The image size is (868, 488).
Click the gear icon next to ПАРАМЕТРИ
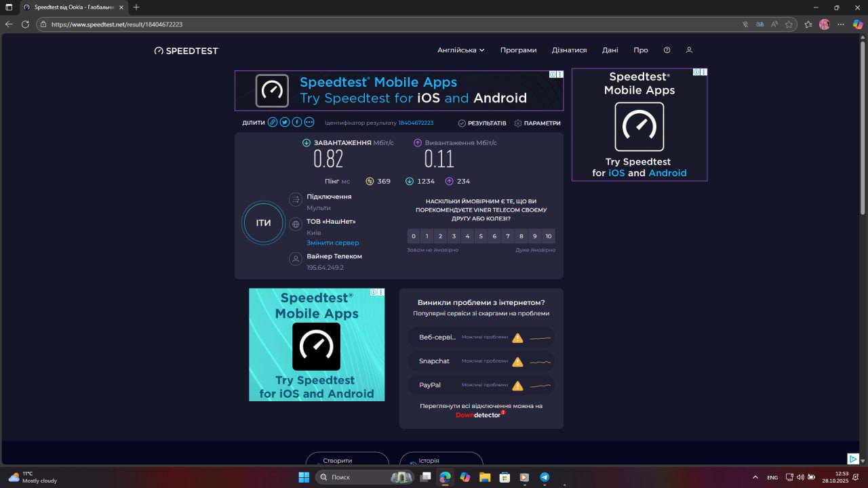[518, 123]
